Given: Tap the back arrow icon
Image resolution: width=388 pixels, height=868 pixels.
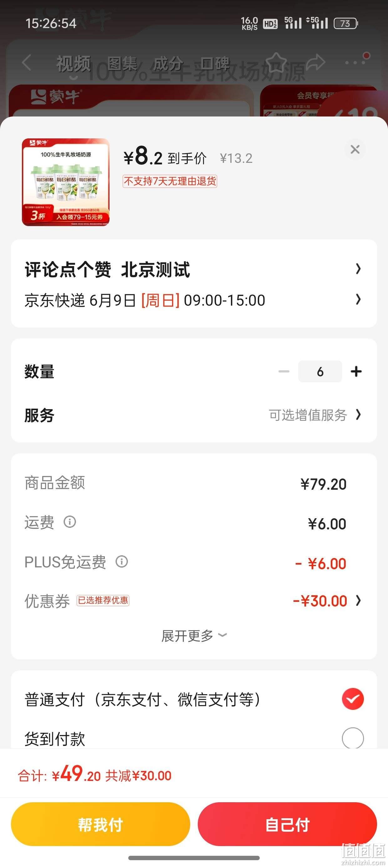Looking at the screenshot, I should pyautogui.click(x=27, y=62).
